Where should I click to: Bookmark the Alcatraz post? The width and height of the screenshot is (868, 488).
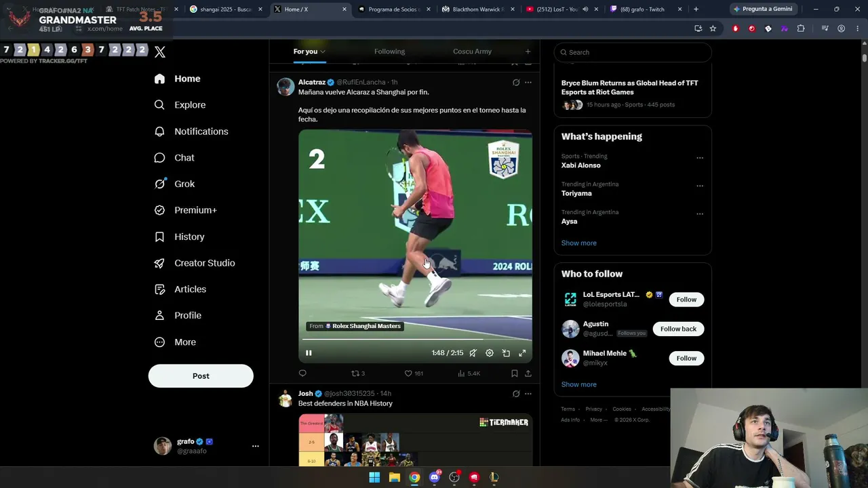[515, 373]
